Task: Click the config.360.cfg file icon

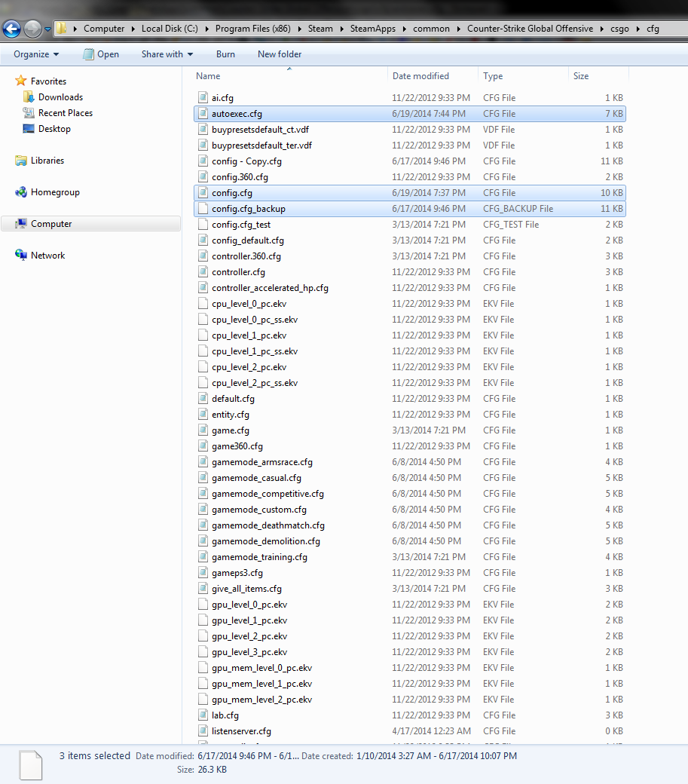Action: tap(203, 176)
